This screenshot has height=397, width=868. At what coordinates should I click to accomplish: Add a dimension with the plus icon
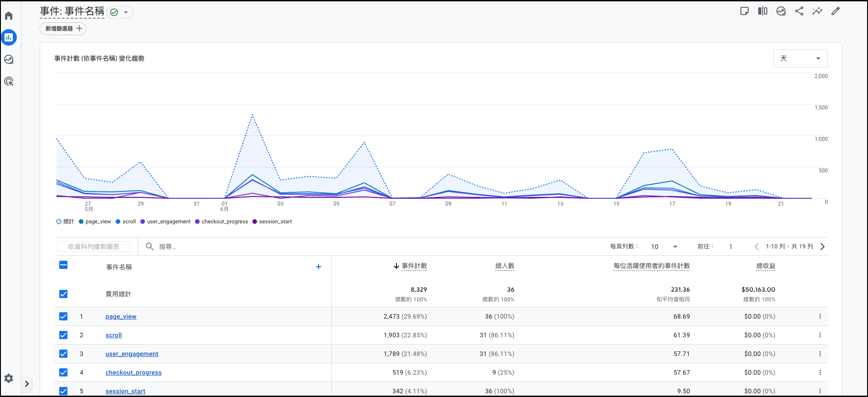point(318,267)
